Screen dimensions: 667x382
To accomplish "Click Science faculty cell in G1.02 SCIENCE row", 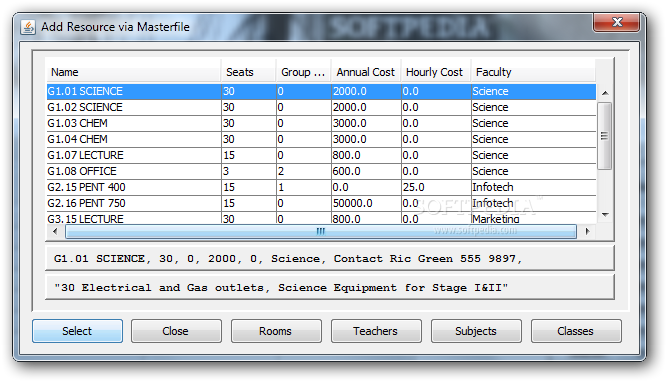I will point(533,107).
